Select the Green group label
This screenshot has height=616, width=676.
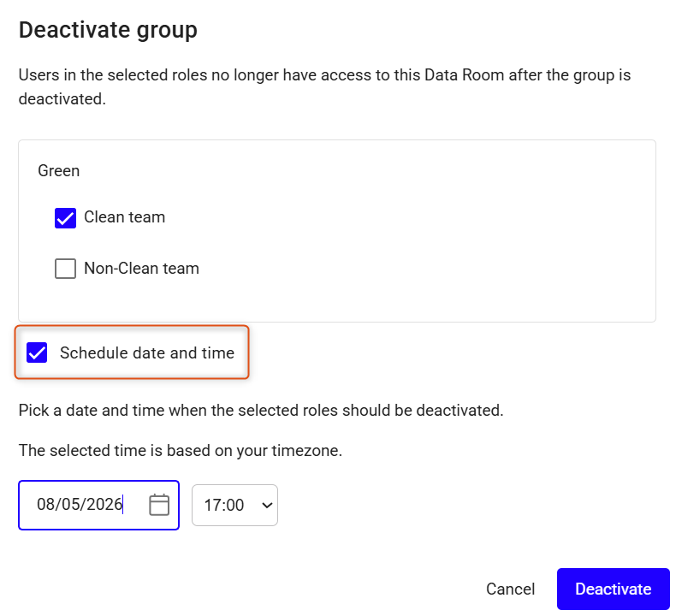pos(59,171)
